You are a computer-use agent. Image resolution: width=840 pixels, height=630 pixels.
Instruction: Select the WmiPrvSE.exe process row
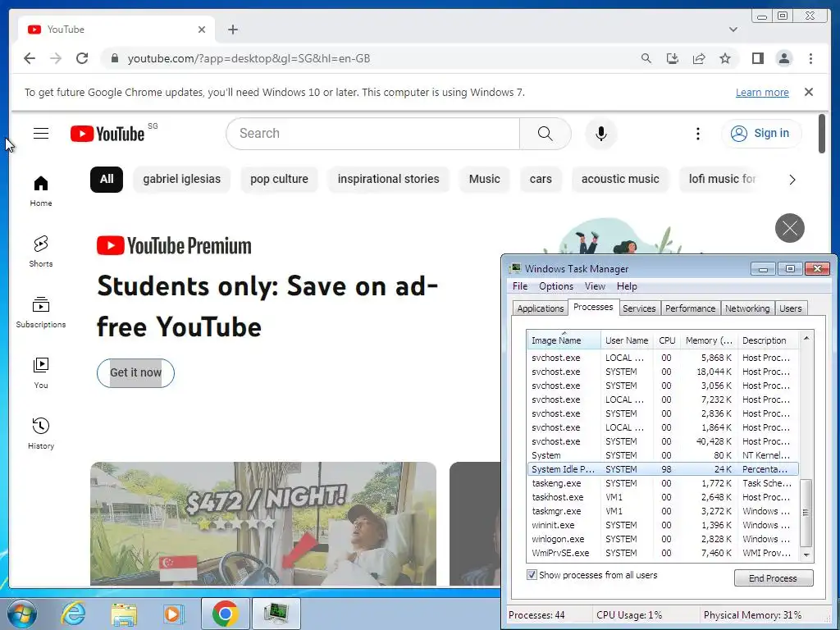pyautogui.click(x=663, y=553)
